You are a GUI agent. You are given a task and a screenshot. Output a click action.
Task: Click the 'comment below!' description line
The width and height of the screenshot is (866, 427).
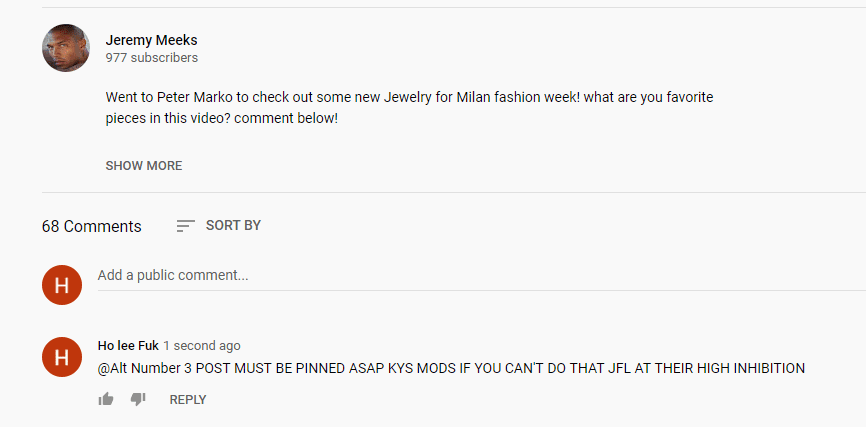click(x=221, y=119)
